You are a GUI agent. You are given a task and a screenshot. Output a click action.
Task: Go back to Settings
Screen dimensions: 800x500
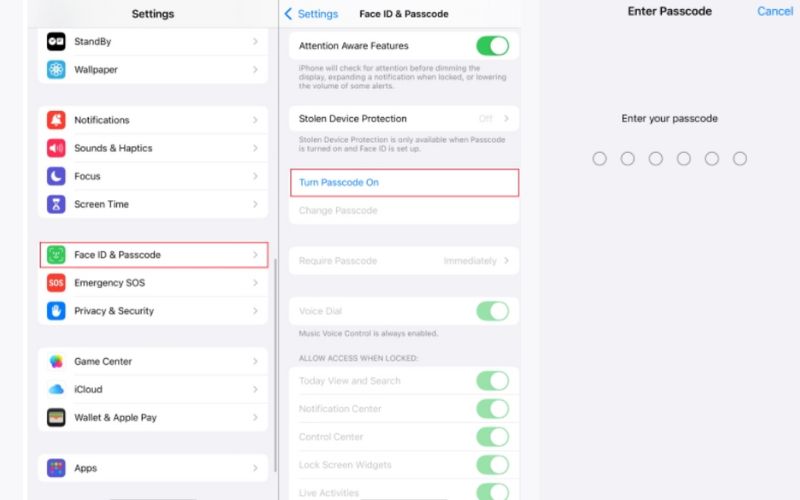pyautogui.click(x=311, y=14)
